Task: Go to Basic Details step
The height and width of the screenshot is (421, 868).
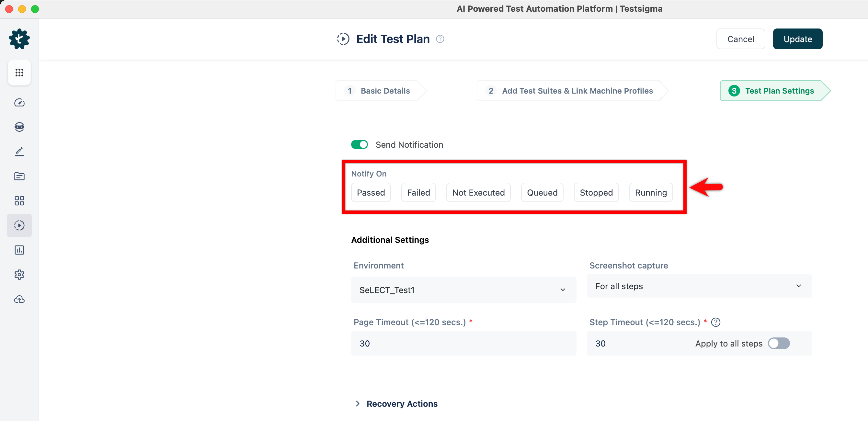Action: point(385,91)
